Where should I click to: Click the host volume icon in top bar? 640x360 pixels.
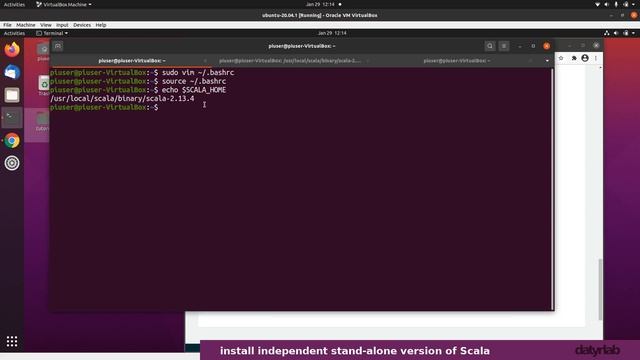[x=607, y=4]
